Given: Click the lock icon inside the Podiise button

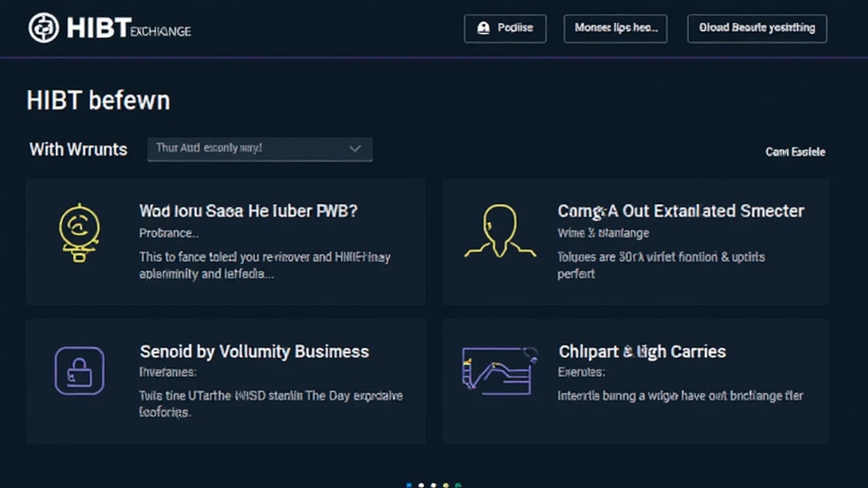Looking at the screenshot, I should pyautogui.click(x=481, y=28).
